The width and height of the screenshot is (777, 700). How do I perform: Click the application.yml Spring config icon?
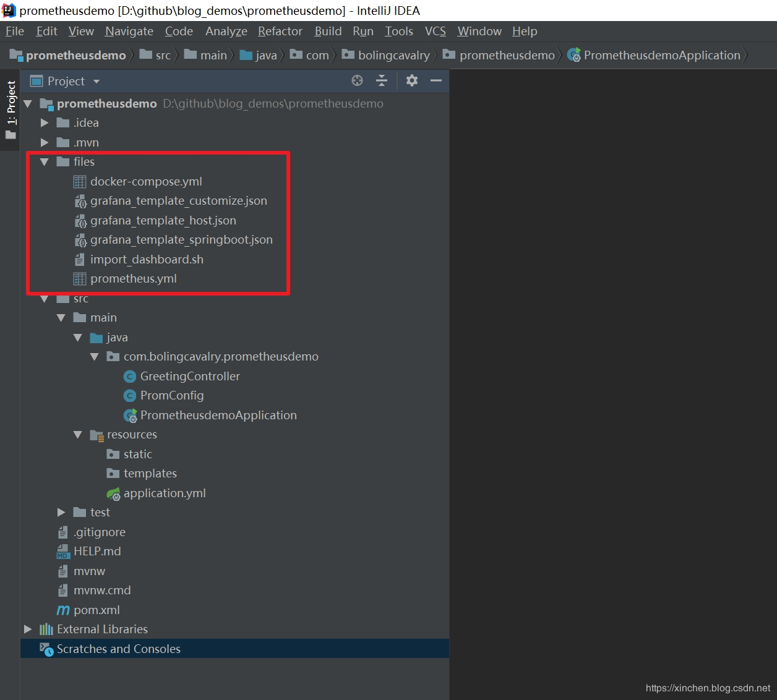[x=113, y=493]
